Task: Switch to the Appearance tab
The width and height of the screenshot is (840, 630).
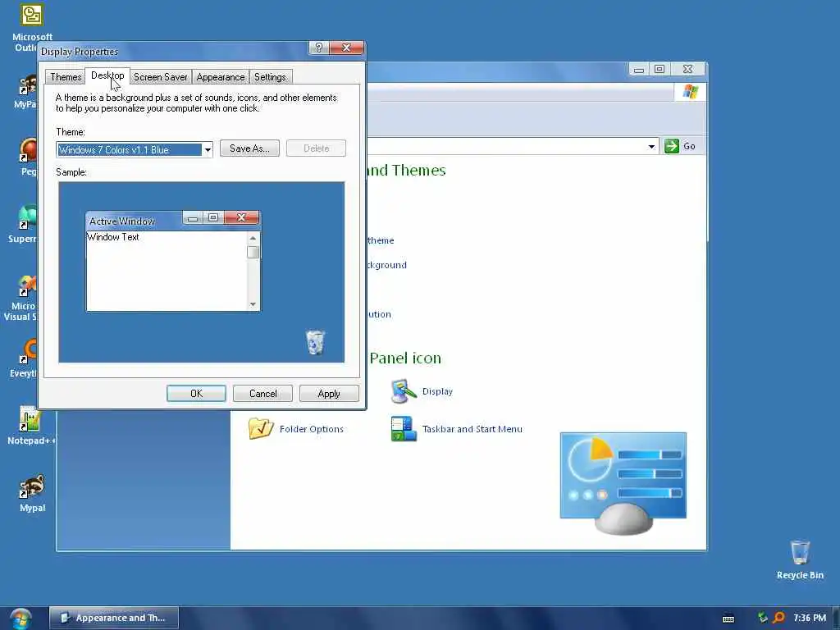Action: coord(220,77)
